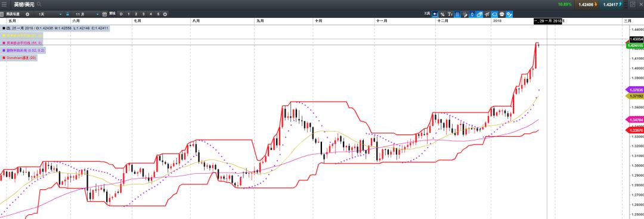Select the default preset D

[x=121, y=14]
